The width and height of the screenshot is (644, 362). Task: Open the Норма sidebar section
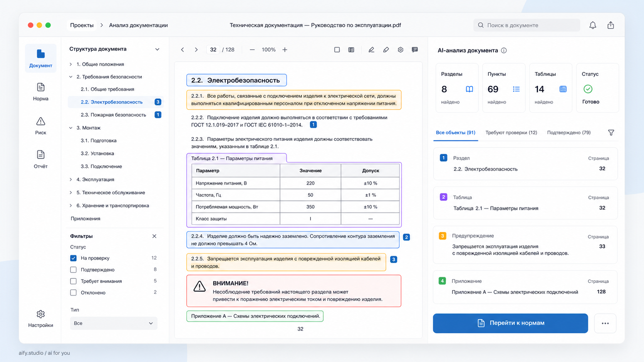tap(40, 92)
